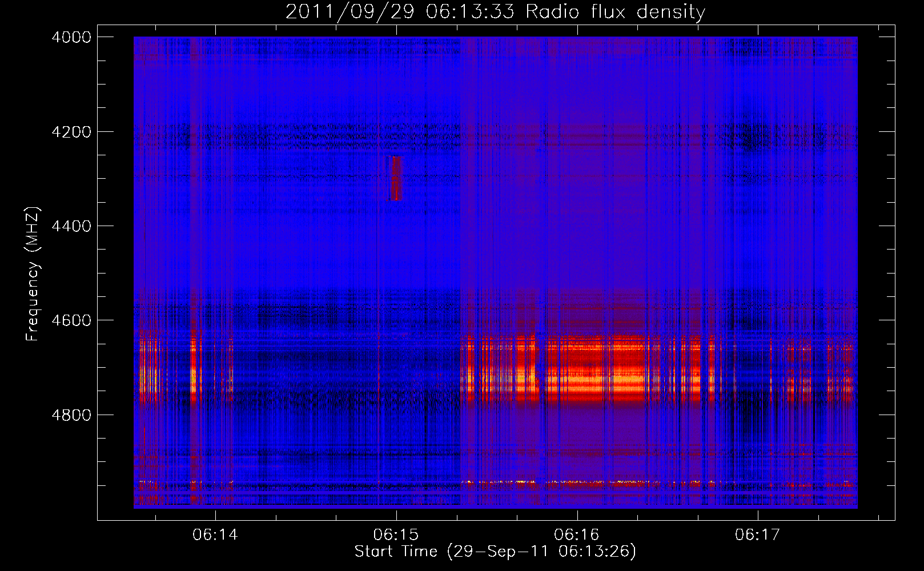Click the 4800 frequency tick label
Viewport: 924px width, 571px height.
[x=71, y=415]
